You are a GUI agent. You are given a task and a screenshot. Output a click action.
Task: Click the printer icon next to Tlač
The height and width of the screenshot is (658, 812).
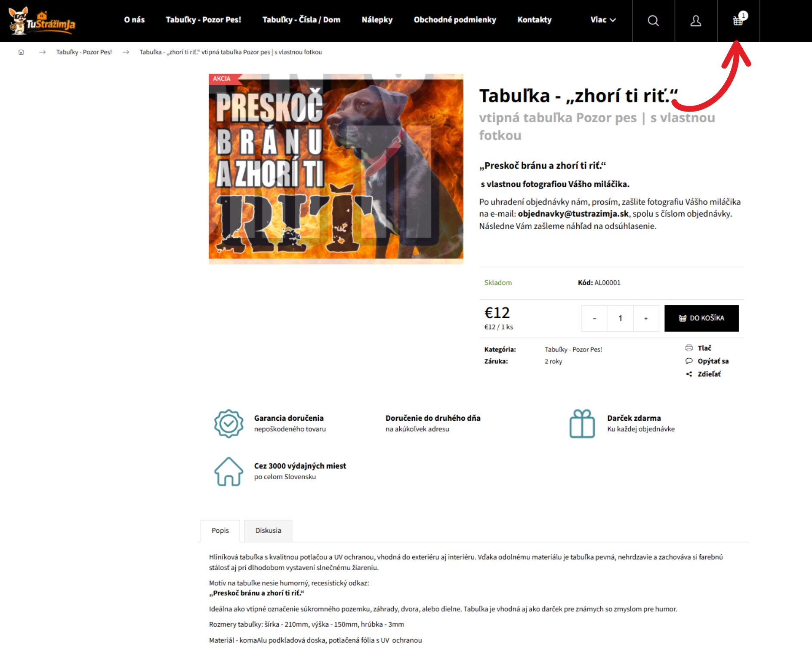(689, 348)
